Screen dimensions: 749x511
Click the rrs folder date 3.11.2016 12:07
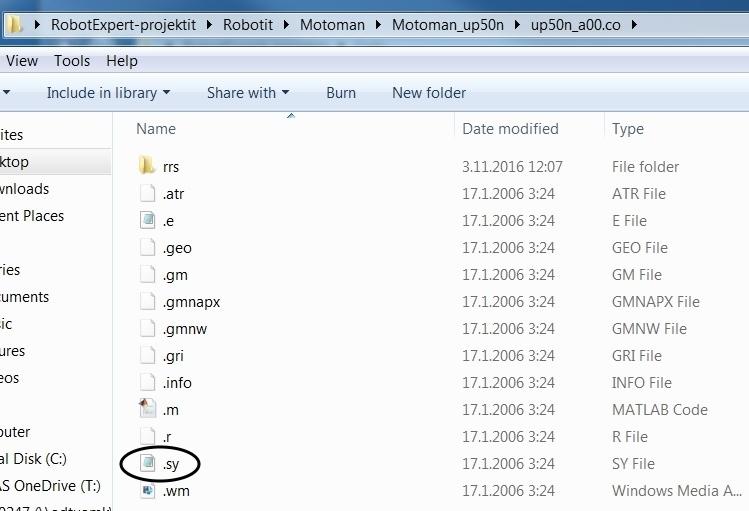point(512,166)
